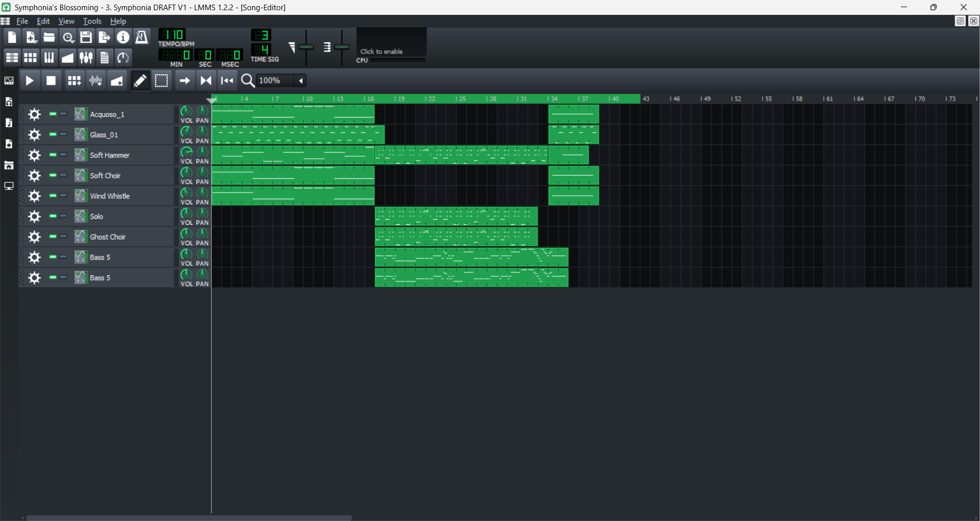Open instrument plugins sidebar tab
Viewport: 980px width, 521px height.
click(x=9, y=81)
